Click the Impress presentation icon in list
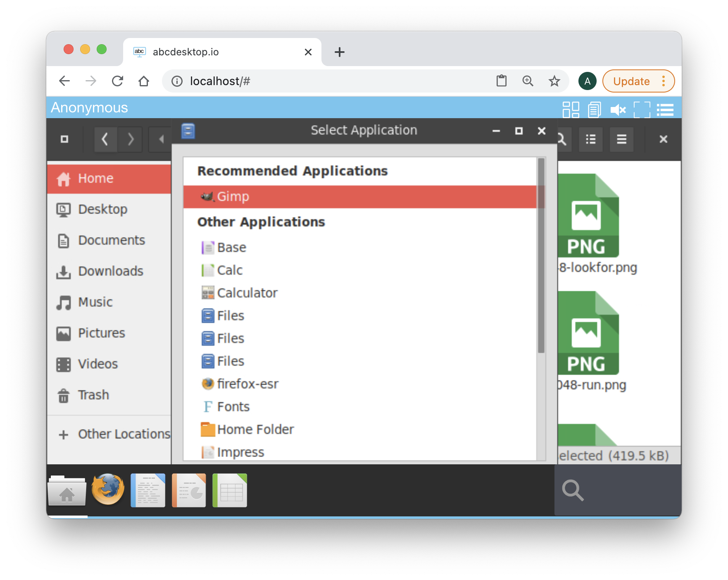 tap(208, 452)
